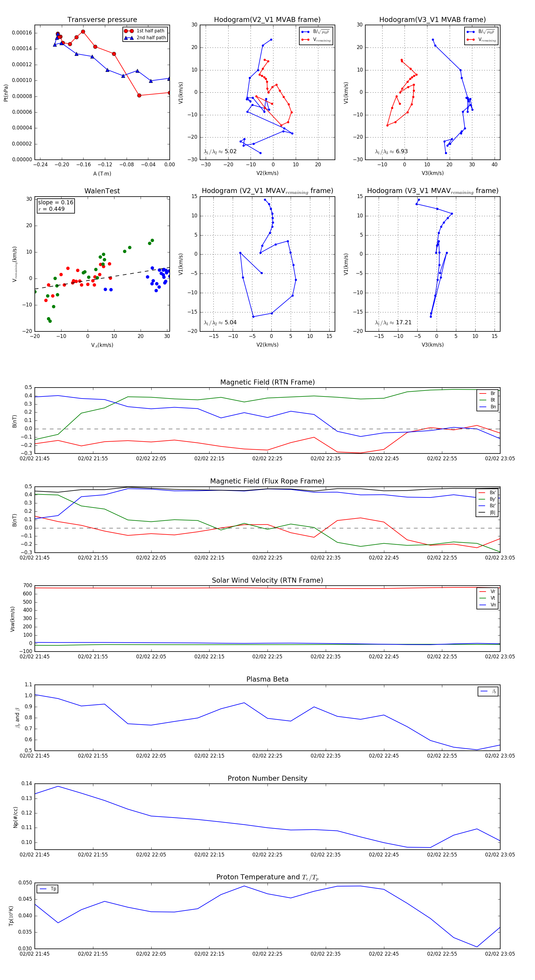Click the "slope = 0.16" annotation
The width and height of the screenshot is (535, 980).
click(x=56, y=203)
